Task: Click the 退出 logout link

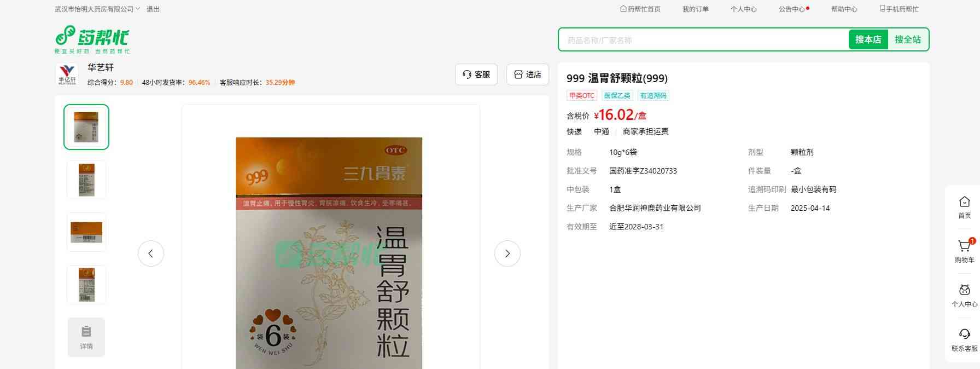Action: [153, 9]
